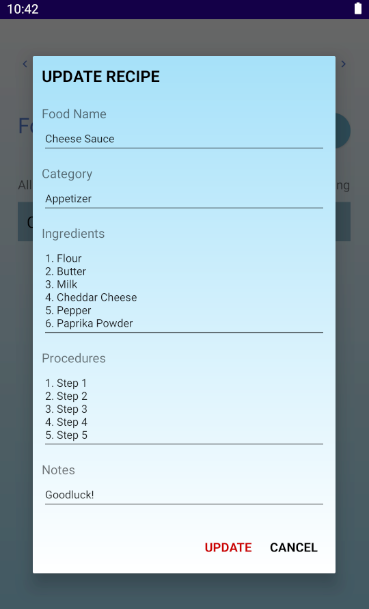Select the All tab behind the dialog

[x=25, y=185]
